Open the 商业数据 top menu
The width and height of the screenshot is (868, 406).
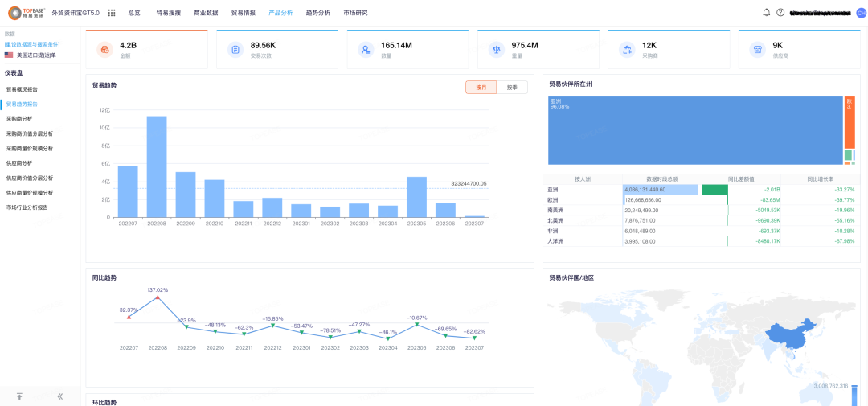(206, 13)
